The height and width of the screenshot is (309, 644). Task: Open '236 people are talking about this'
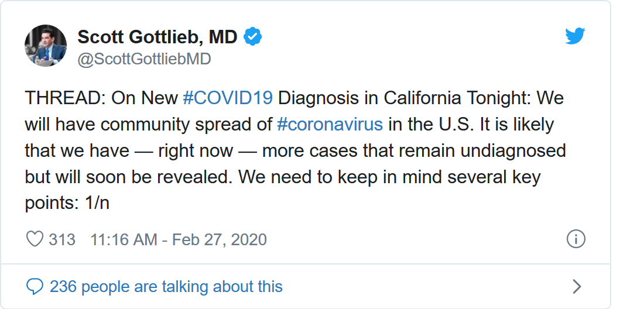pyautogui.click(x=166, y=286)
